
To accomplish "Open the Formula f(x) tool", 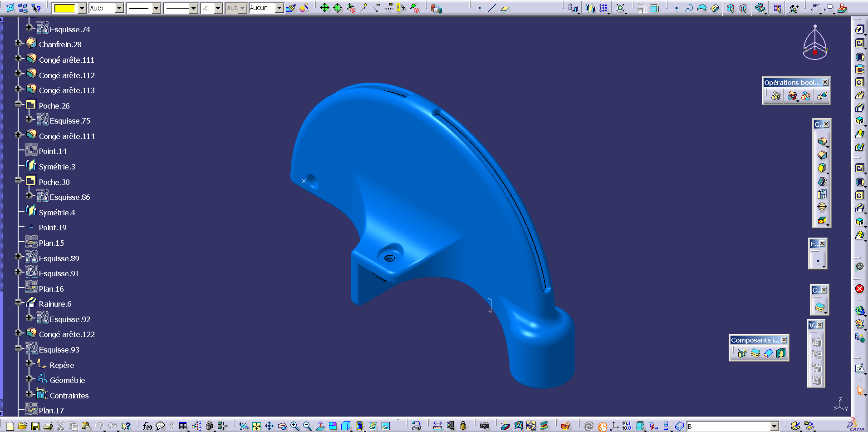I will coord(147,426).
